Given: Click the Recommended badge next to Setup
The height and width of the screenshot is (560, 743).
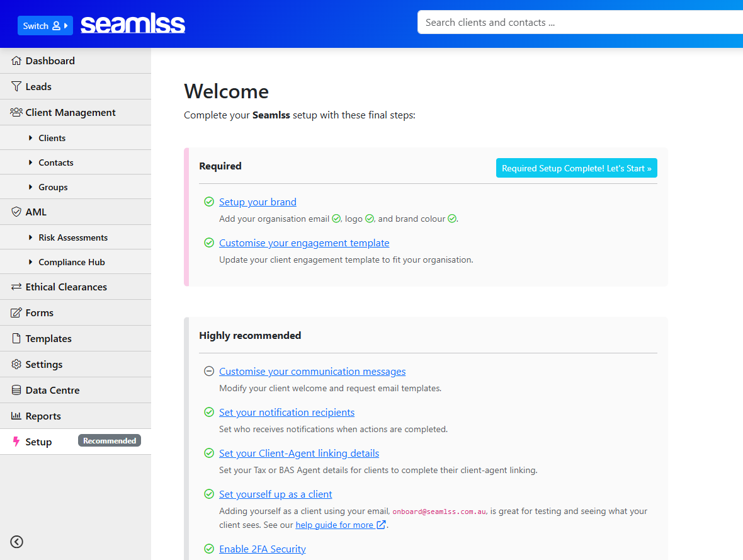Looking at the screenshot, I should [x=110, y=440].
